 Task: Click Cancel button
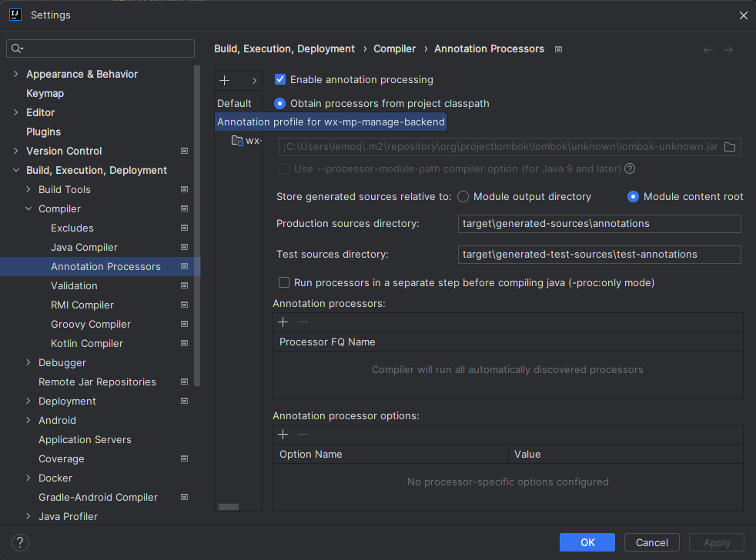point(652,542)
